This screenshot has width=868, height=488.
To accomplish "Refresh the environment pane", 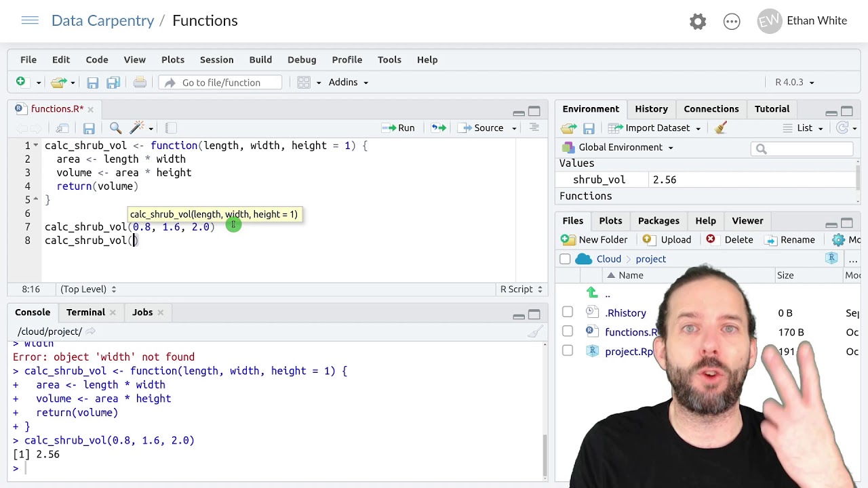I will coord(842,127).
